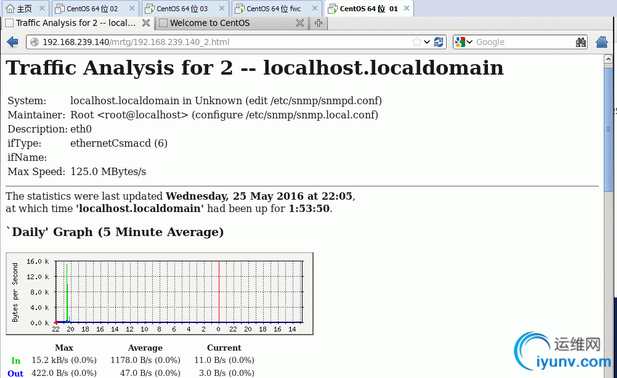Click the browser back arrow button
Viewport: 617px width, 378px height.
click(13, 42)
